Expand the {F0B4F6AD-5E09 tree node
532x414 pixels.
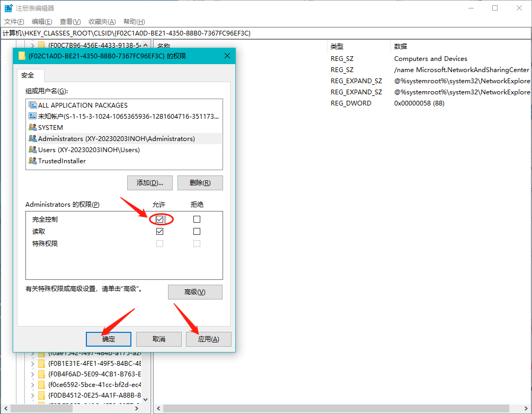(x=32, y=374)
